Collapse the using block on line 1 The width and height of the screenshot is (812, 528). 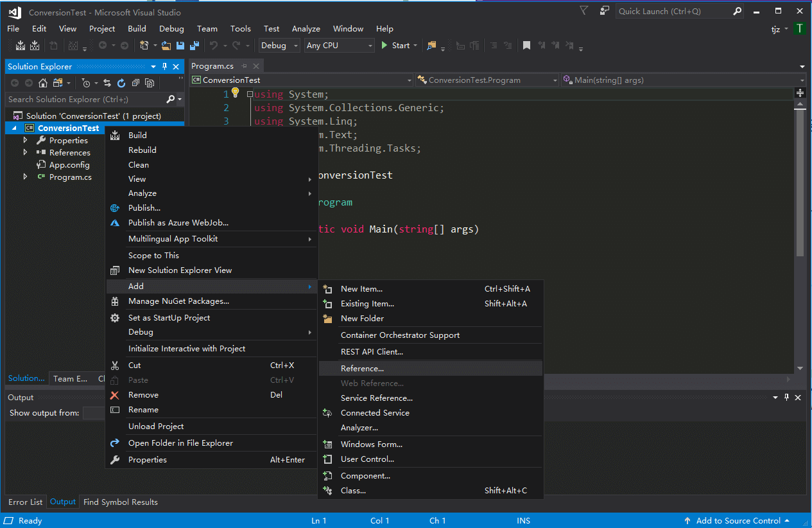pos(250,94)
